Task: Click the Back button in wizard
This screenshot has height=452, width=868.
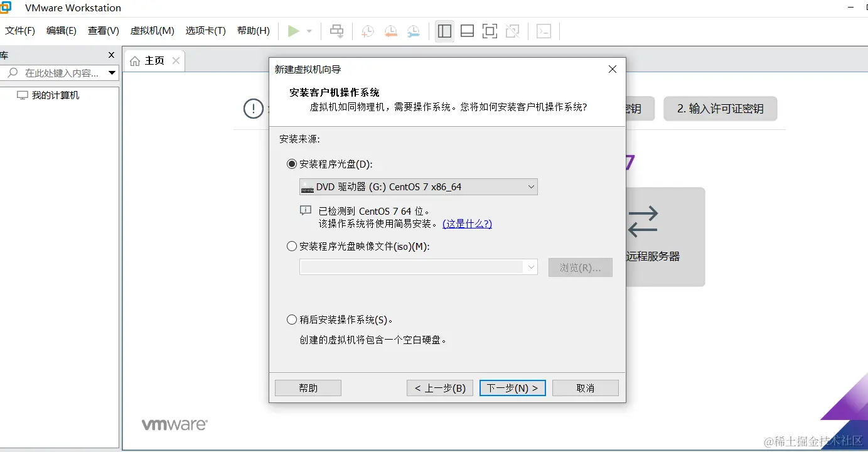Action: tap(440, 388)
